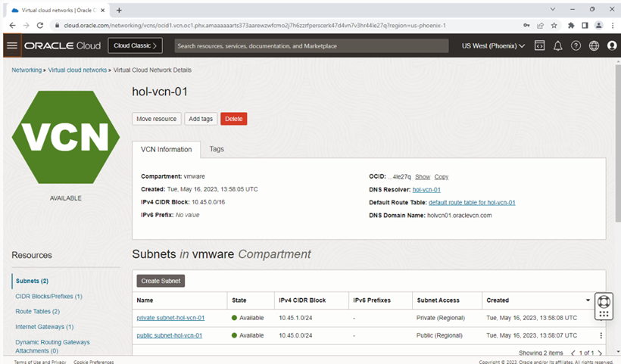The height and width of the screenshot is (364, 621).
Task: Click the red Delete button
Action: [234, 119]
